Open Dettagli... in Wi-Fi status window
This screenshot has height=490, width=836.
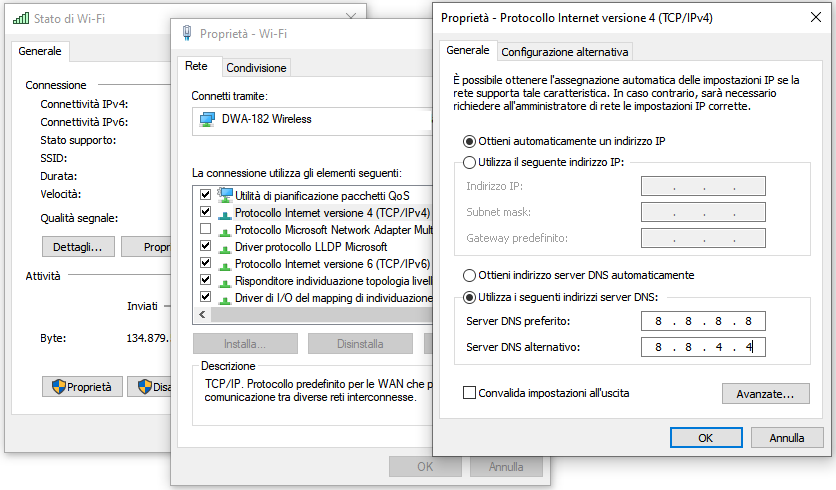(x=78, y=247)
